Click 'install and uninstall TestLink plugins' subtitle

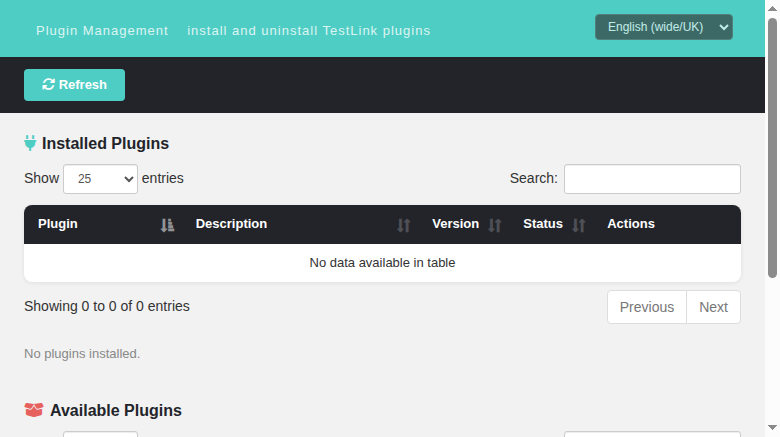pyautogui.click(x=308, y=30)
